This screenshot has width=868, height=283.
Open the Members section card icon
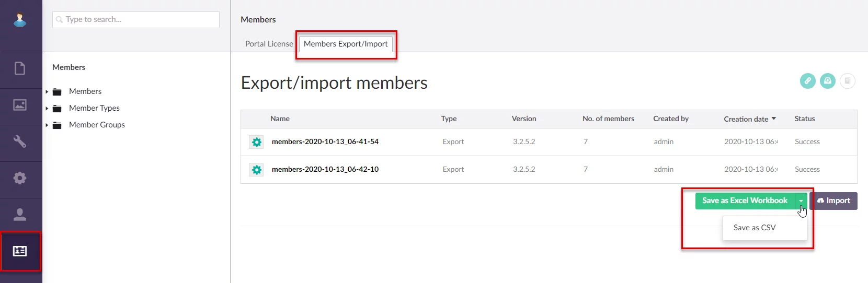pos(20,251)
